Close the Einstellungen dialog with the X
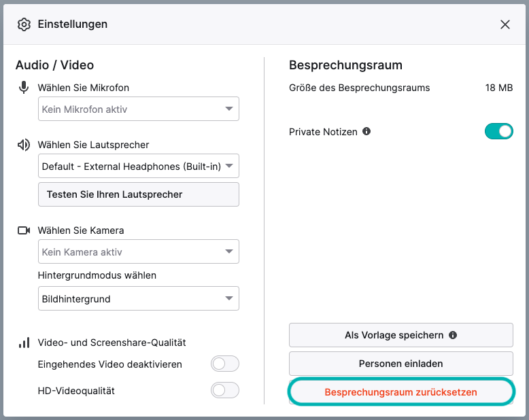Image resolution: width=529 pixels, height=420 pixels. coord(505,24)
